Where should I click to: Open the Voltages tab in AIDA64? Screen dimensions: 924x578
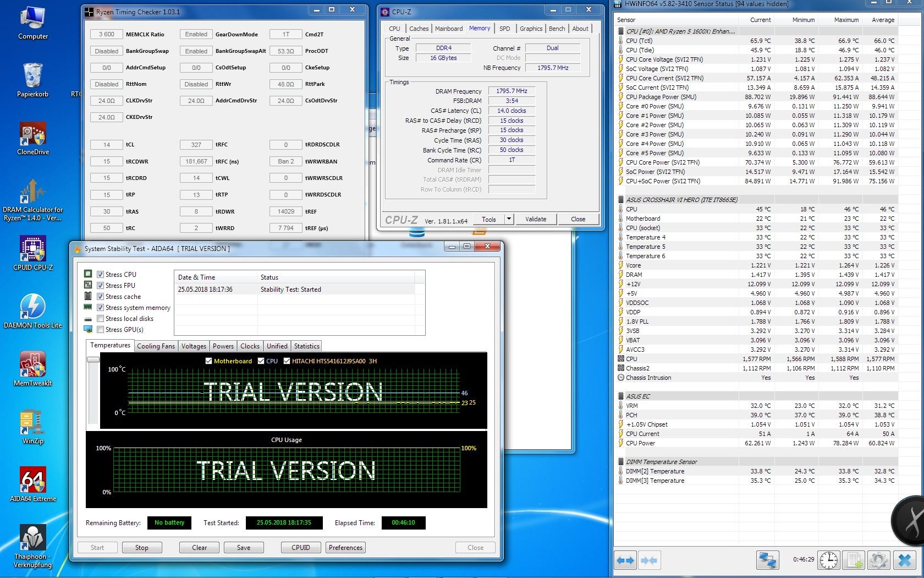coord(194,346)
